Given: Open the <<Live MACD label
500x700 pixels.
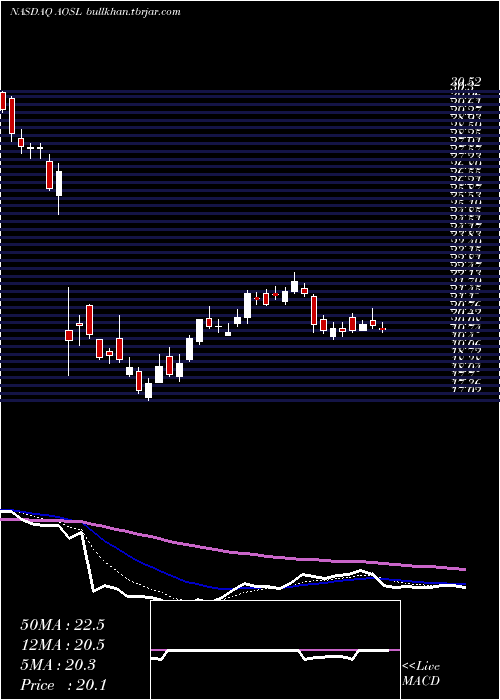Looking at the screenshot, I should click(x=421, y=674).
